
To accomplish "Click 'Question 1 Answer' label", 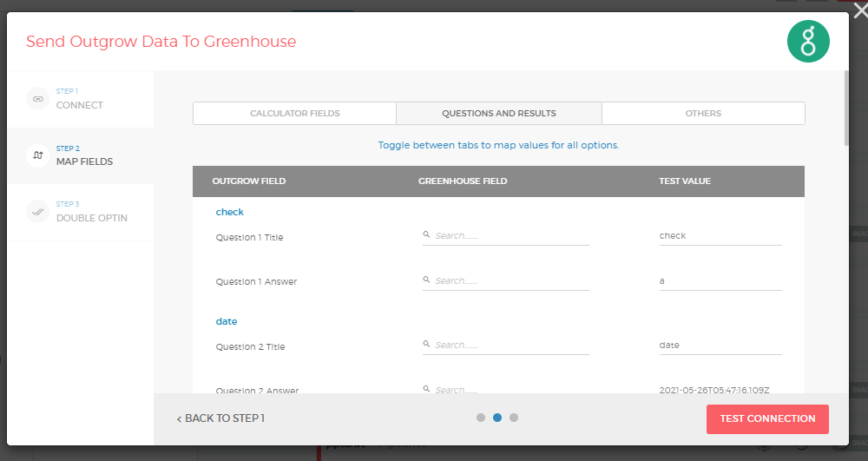I will 256,281.
